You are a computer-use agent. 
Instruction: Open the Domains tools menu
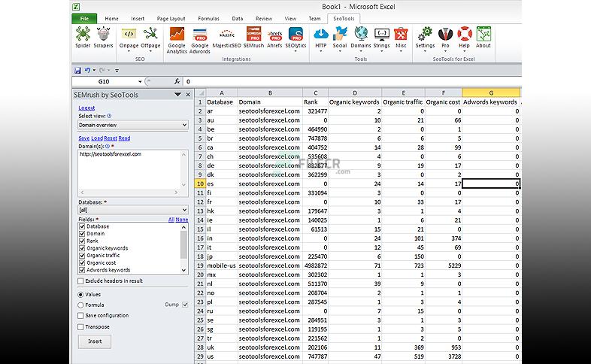[361, 39]
